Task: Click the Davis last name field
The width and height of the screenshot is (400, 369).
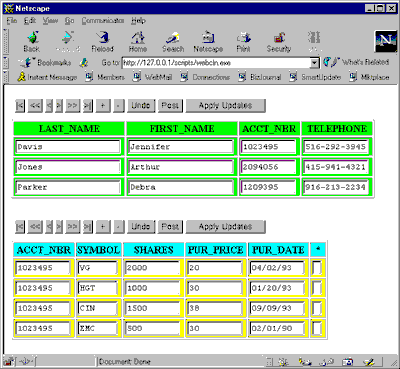Action: 68,147
